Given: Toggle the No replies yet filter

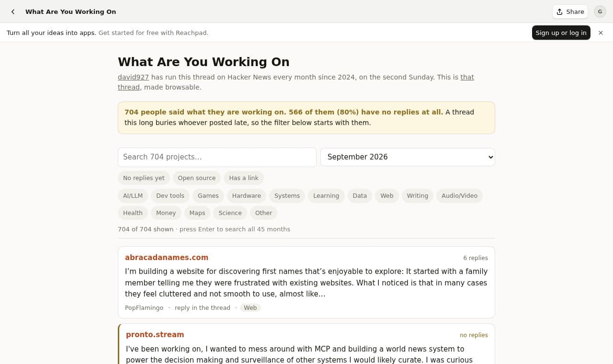Looking at the screenshot, I should pyautogui.click(x=144, y=178).
